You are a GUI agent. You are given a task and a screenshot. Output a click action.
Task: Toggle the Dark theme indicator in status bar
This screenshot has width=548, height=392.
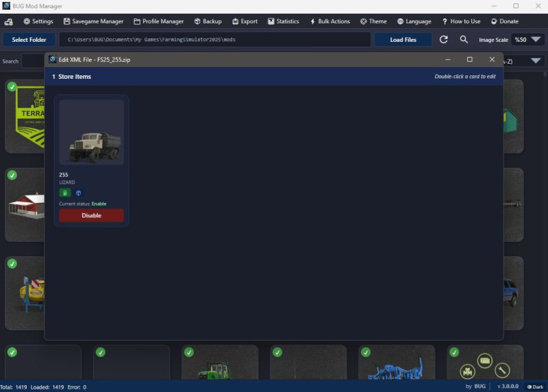(535, 387)
